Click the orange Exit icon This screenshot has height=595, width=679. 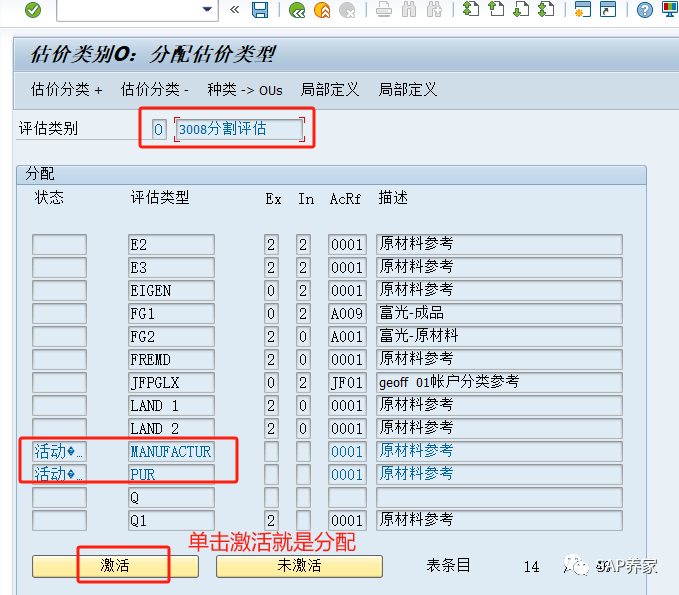click(322, 10)
